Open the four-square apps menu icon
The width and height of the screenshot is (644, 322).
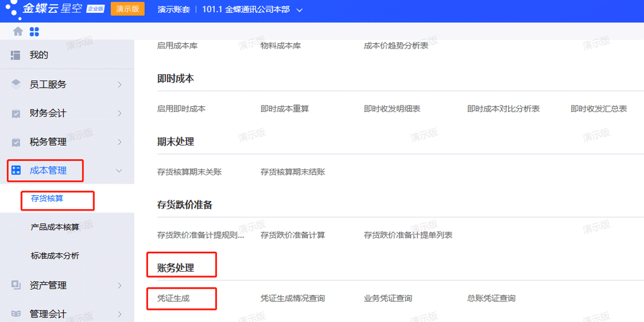[x=34, y=32]
